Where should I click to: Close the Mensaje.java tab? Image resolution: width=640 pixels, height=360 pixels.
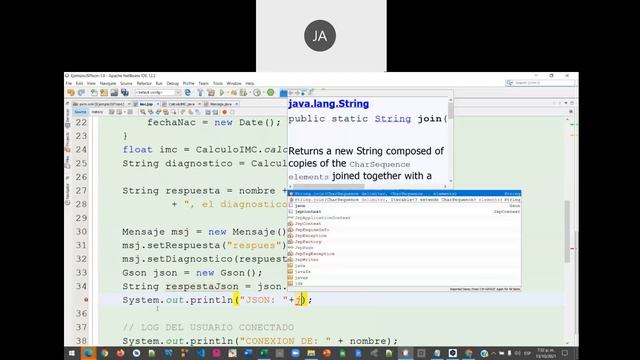[x=236, y=104]
